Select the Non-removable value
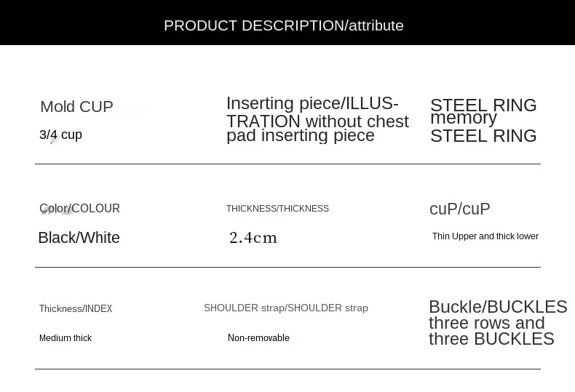 pyautogui.click(x=258, y=337)
